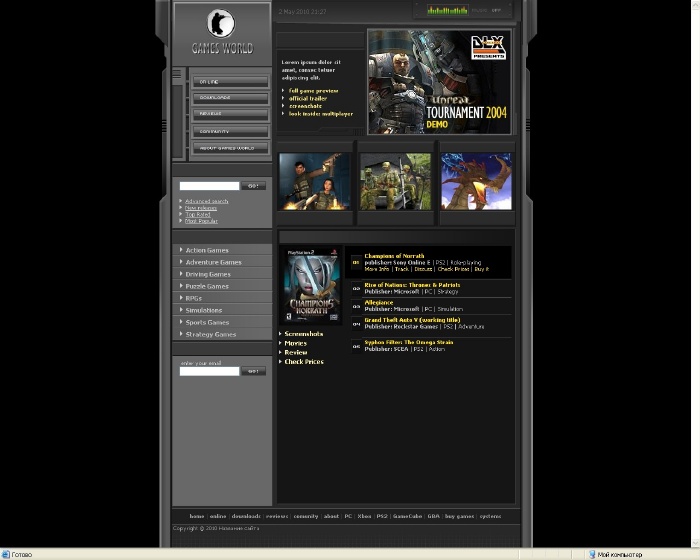Open the full game preview link
700x560 pixels.
click(x=313, y=91)
